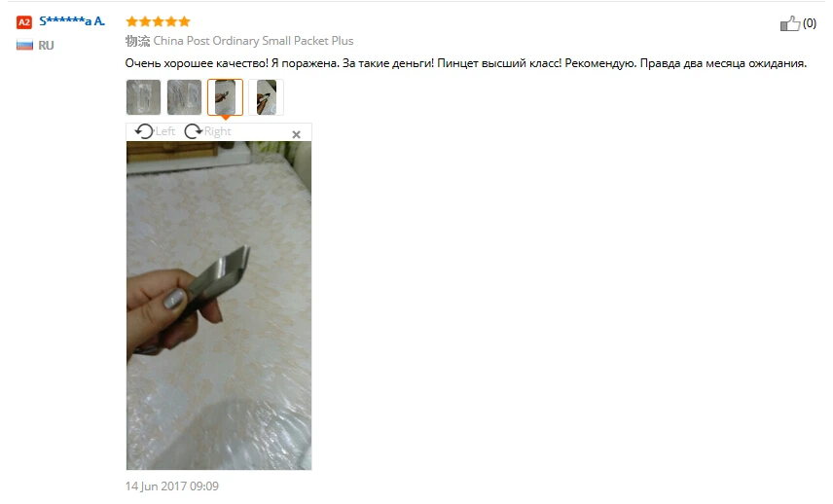Image resolution: width=833 pixels, height=504 pixels.
Task: Open the fourth review photo thumbnail
Action: pyautogui.click(x=267, y=97)
